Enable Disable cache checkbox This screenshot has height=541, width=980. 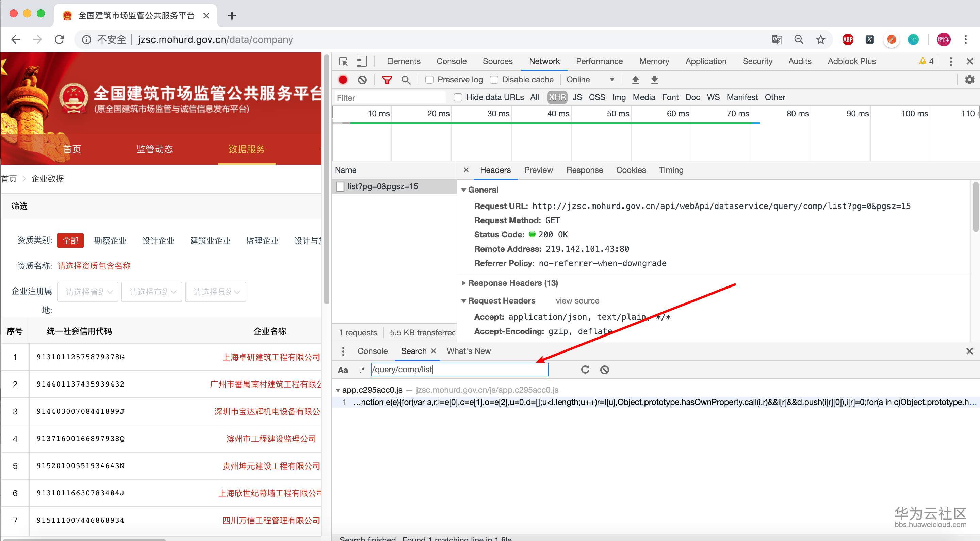(494, 80)
